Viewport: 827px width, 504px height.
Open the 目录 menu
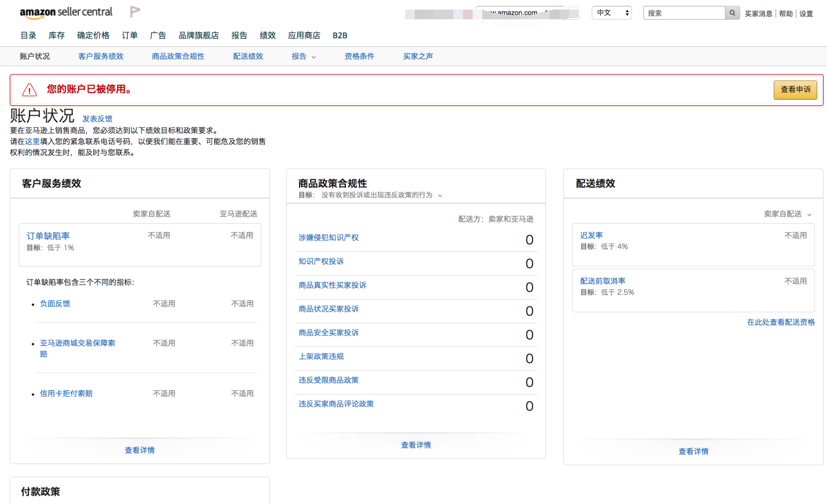(28, 35)
